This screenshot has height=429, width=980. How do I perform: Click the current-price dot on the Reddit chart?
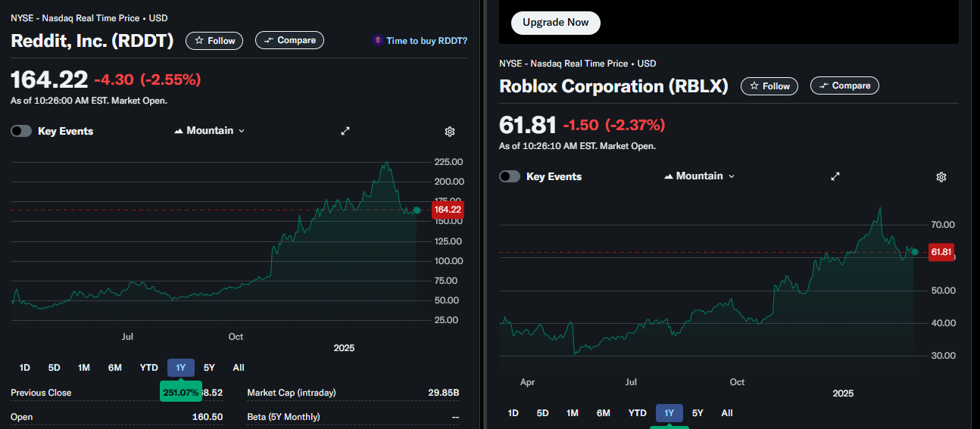pyautogui.click(x=417, y=210)
